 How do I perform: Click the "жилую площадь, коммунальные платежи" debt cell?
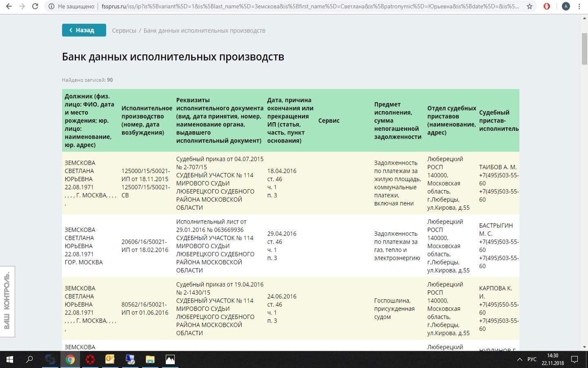[397, 183]
